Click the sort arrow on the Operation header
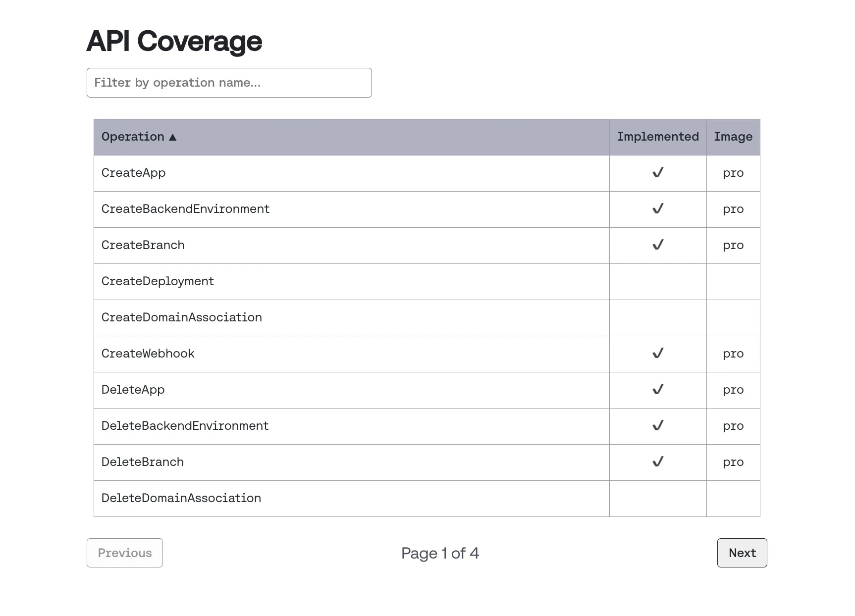This screenshot has height=616, width=855. (173, 137)
